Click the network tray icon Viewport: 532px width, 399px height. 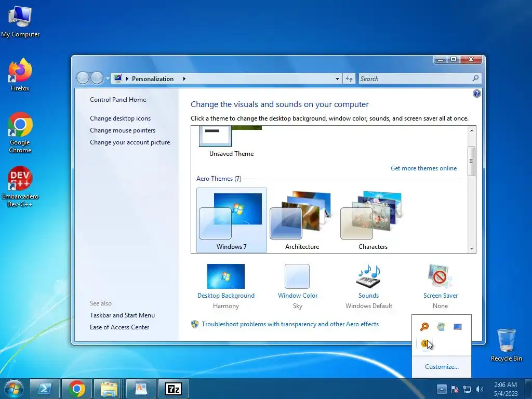click(x=467, y=389)
